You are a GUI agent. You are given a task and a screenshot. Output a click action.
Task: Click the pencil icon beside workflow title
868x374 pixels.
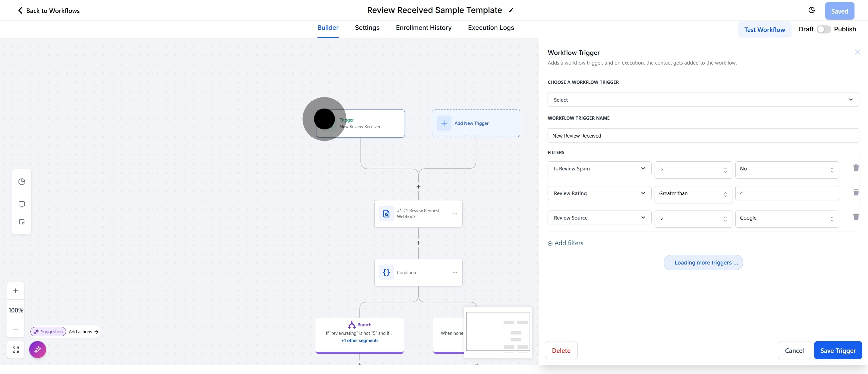(x=511, y=11)
